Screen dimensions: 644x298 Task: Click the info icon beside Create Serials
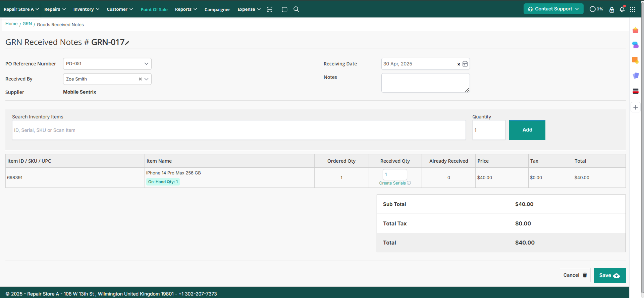409,183
